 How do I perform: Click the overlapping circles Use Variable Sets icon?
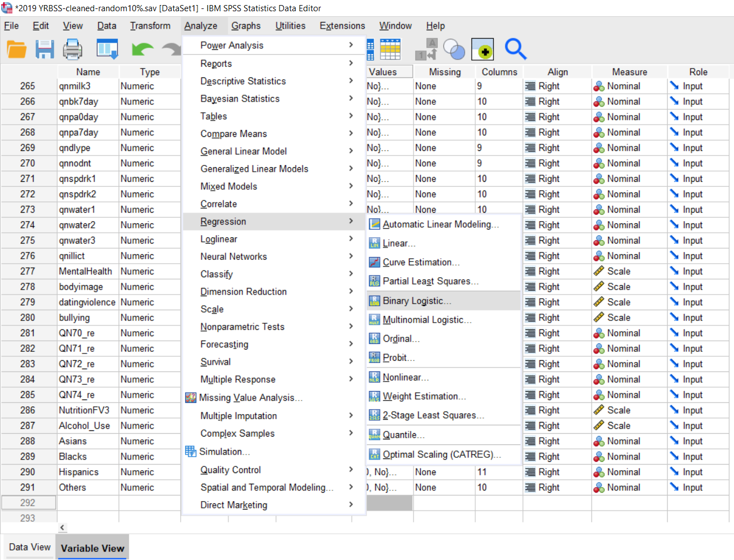tap(454, 49)
